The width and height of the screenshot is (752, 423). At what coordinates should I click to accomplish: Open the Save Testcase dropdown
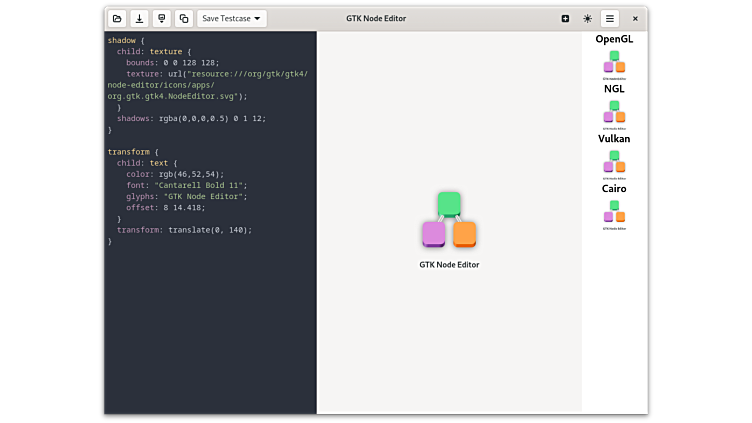coord(232,18)
